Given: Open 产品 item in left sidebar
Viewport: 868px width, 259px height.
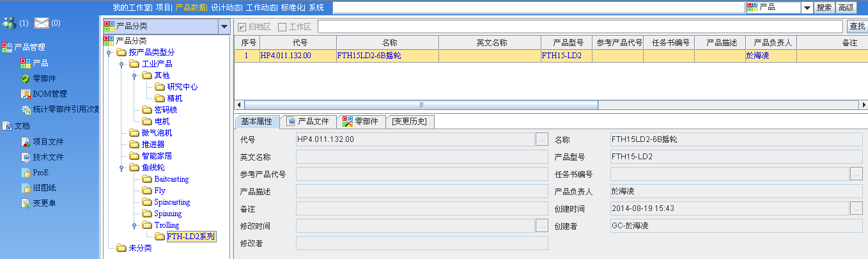Looking at the screenshot, I should 40,63.
